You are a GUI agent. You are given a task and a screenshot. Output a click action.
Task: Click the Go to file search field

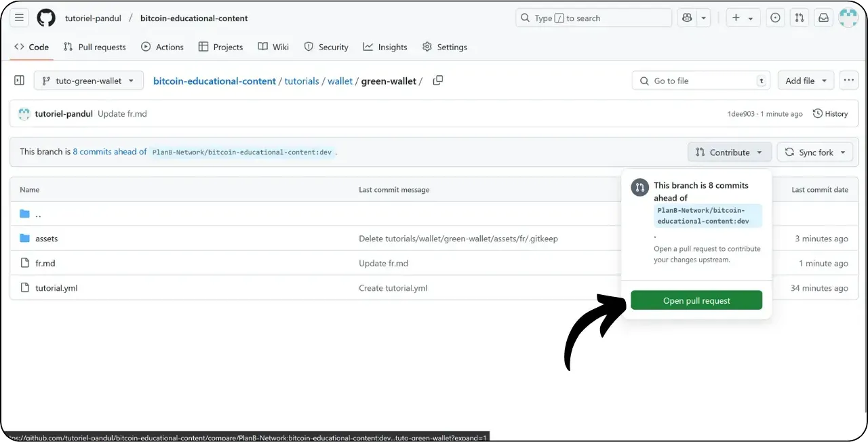coord(700,80)
